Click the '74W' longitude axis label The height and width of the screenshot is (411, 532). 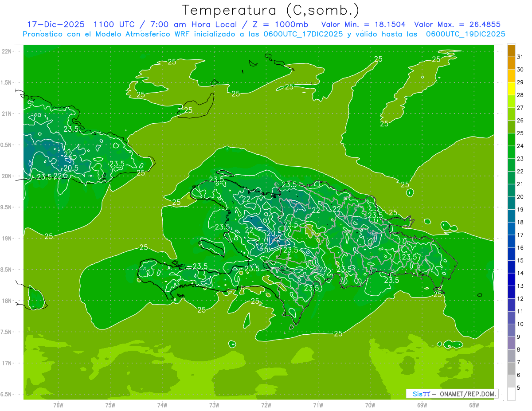162,405
